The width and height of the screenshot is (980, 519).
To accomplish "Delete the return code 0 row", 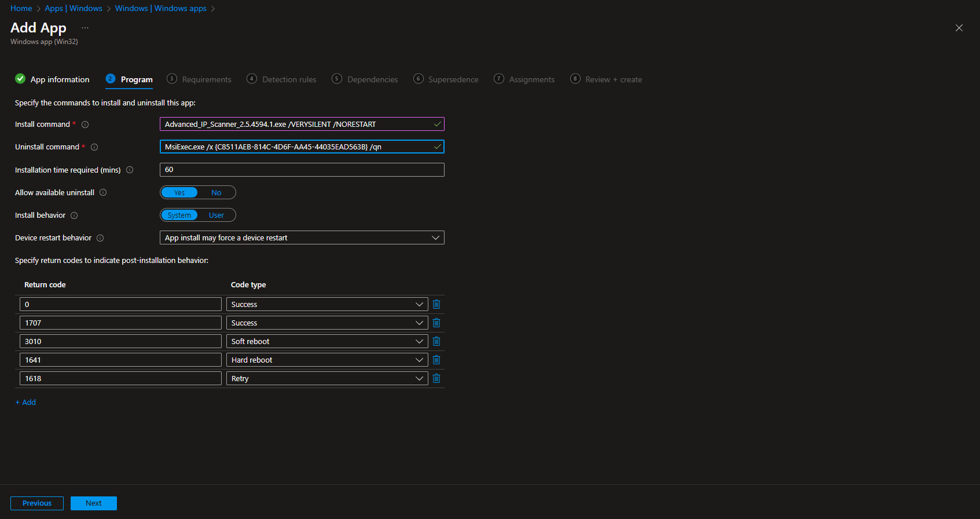I will [x=436, y=304].
